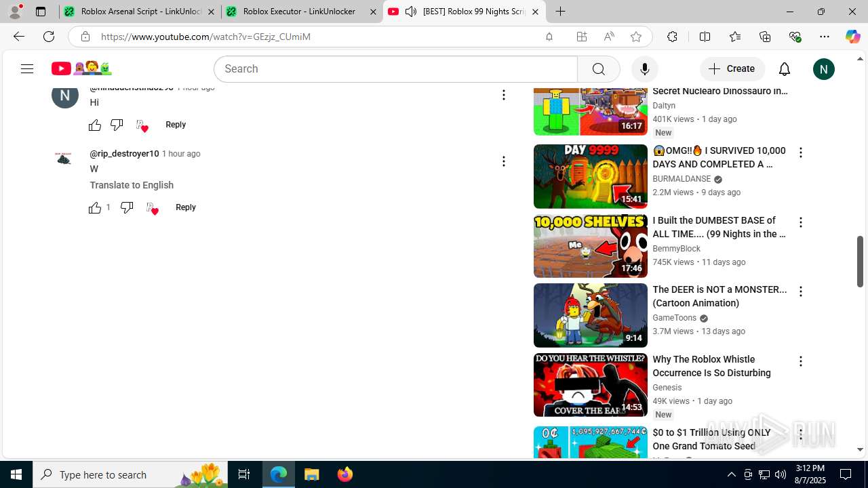Reply to the "Hi" comment
Image resolution: width=868 pixels, height=488 pixels.
176,125
